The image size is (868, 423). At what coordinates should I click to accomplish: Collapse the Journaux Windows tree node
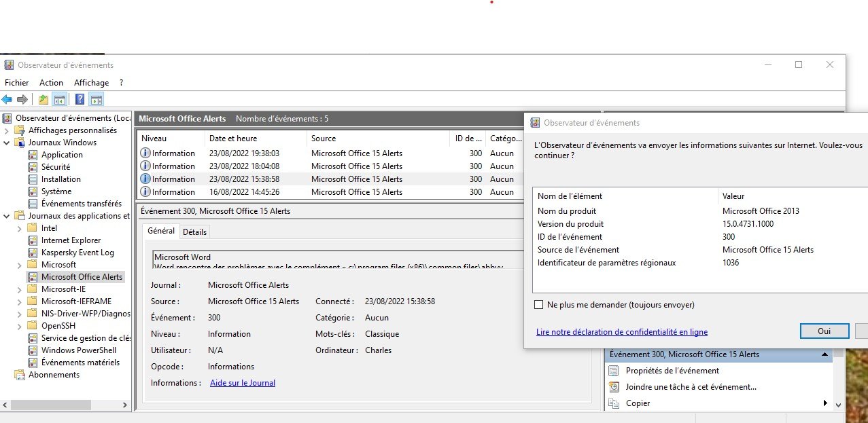click(x=7, y=143)
